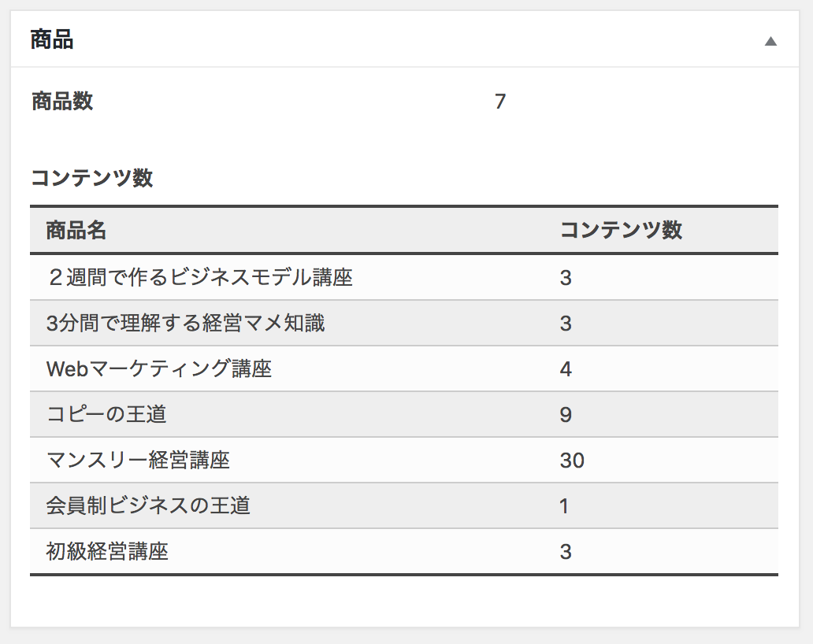The height and width of the screenshot is (644, 813).
Task: Click the product count value 7
Action: click(500, 102)
